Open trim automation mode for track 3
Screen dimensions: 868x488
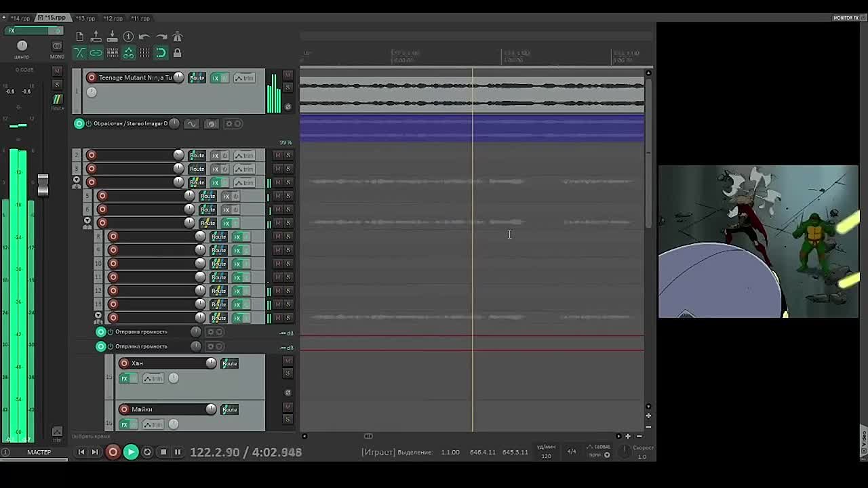(244, 169)
